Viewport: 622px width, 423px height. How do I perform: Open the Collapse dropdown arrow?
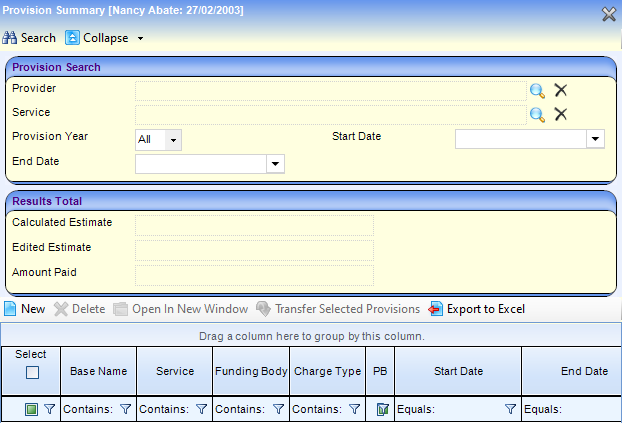[141, 39]
